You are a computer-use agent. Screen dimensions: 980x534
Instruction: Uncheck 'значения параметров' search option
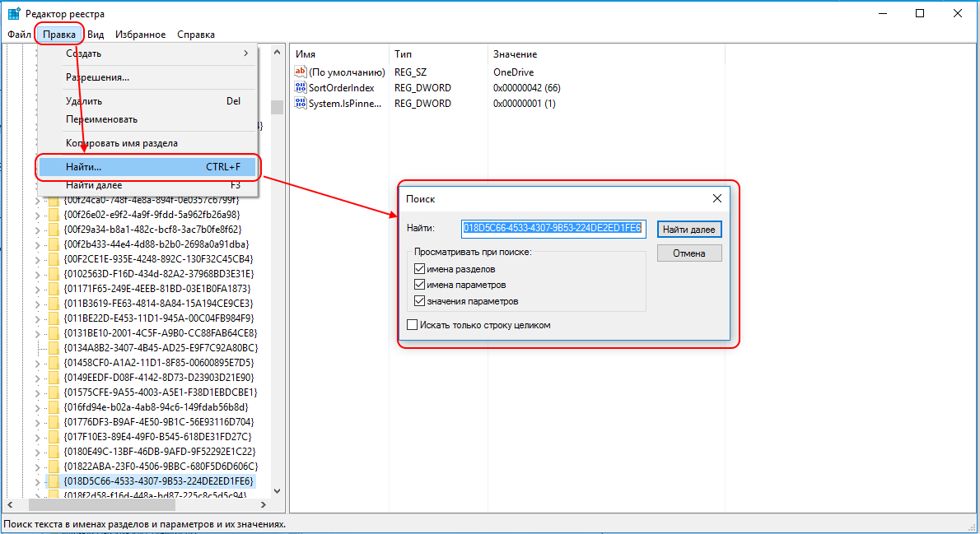[419, 301]
